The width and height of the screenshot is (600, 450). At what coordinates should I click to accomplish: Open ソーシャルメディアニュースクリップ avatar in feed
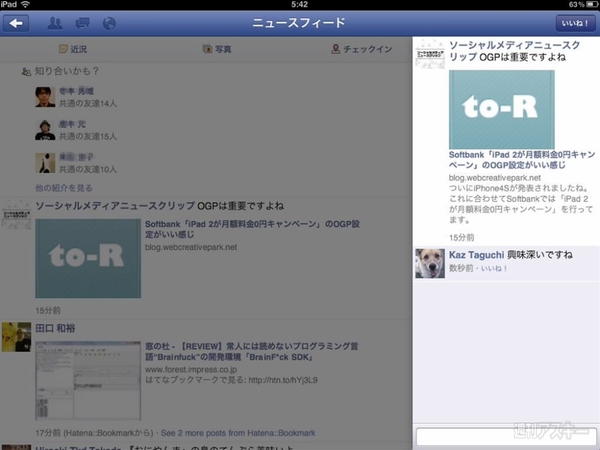(x=16, y=214)
